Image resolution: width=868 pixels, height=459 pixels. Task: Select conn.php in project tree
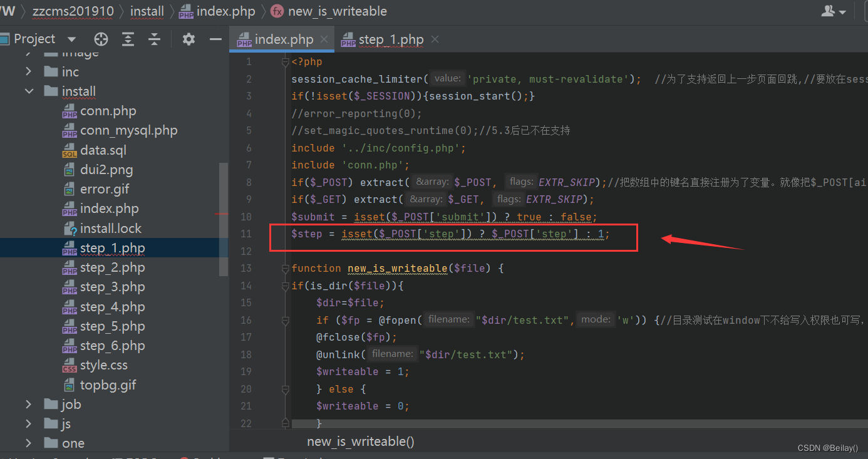(108, 111)
